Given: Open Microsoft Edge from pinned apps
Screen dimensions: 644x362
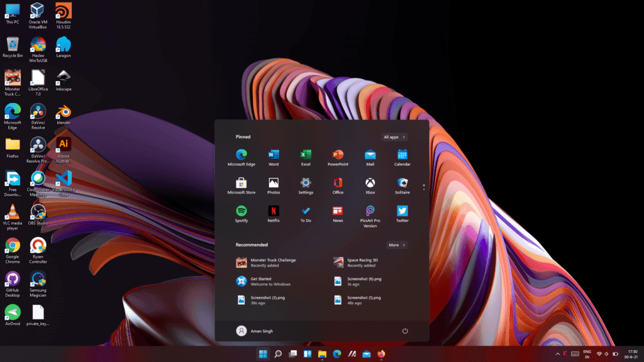Looking at the screenshot, I should click(x=241, y=158).
